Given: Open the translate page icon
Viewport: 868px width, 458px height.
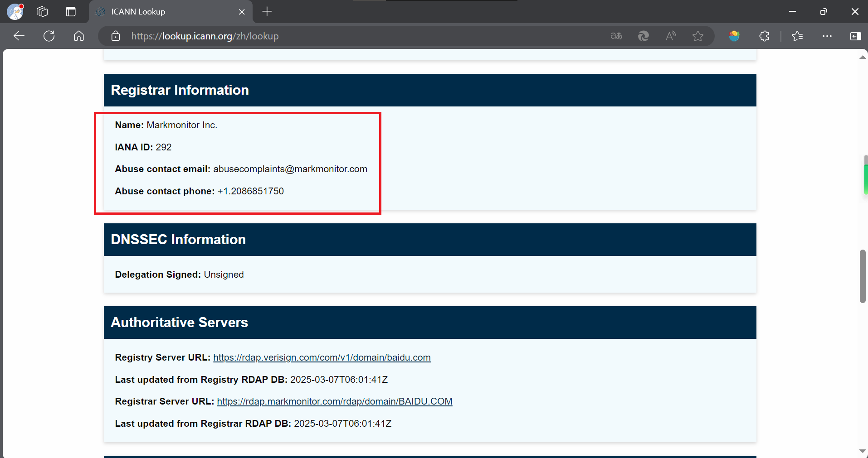Looking at the screenshot, I should (616, 36).
